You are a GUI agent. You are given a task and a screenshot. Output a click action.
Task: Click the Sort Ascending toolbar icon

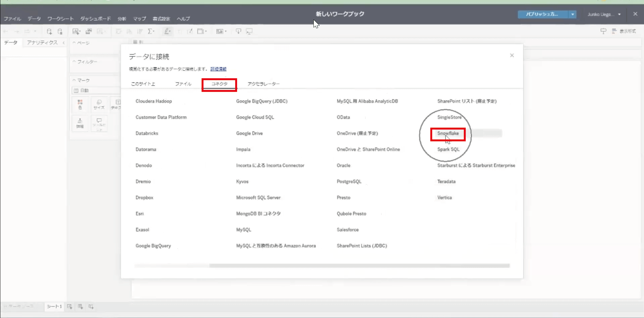pyautogui.click(x=129, y=31)
